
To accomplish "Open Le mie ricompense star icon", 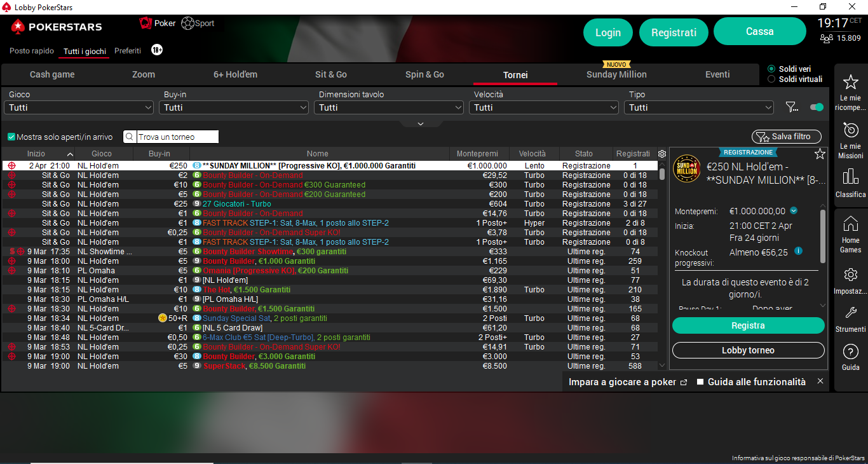I will (x=850, y=82).
